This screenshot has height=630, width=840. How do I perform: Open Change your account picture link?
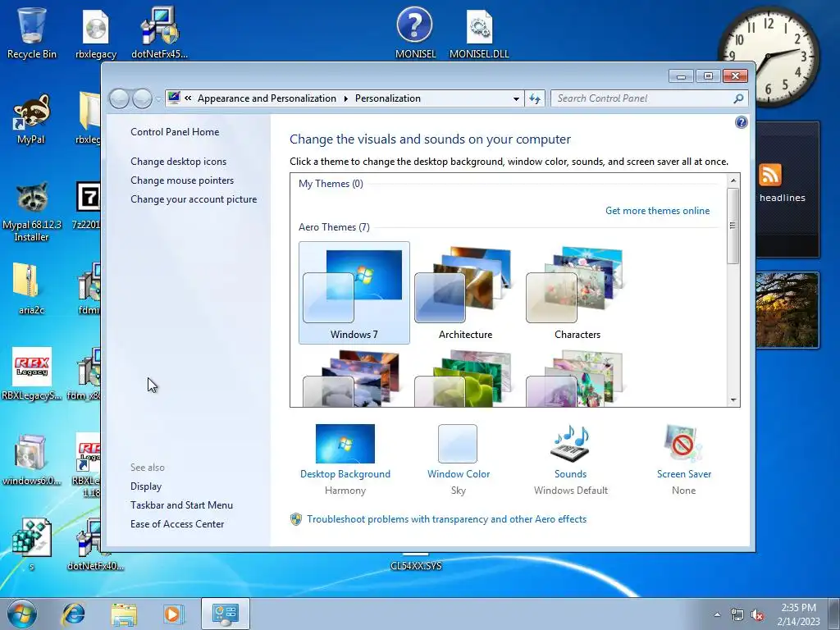194,199
